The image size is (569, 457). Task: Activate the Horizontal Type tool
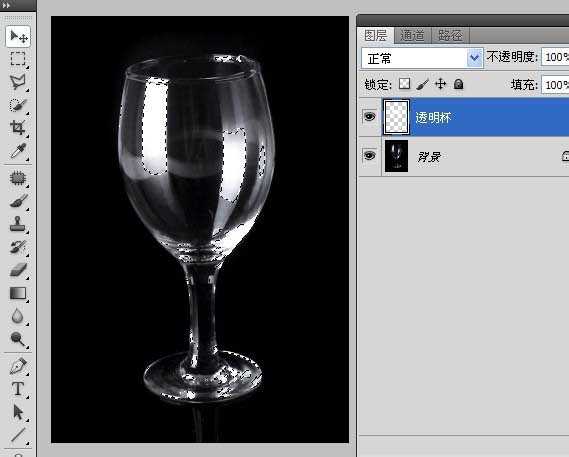pyautogui.click(x=18, y=389)
